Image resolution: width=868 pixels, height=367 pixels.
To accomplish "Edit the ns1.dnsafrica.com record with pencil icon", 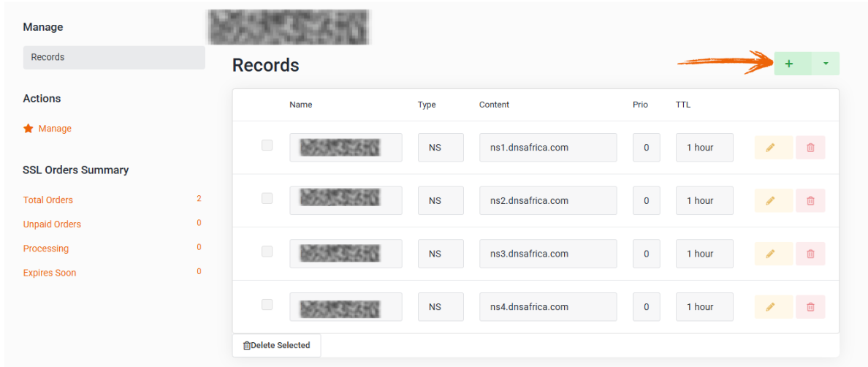I will pos(774,147).
